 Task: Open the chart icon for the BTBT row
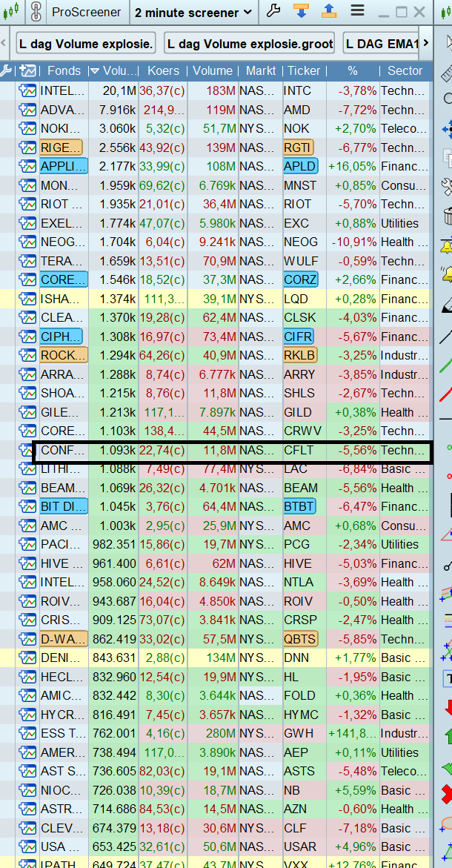point(27,506)
